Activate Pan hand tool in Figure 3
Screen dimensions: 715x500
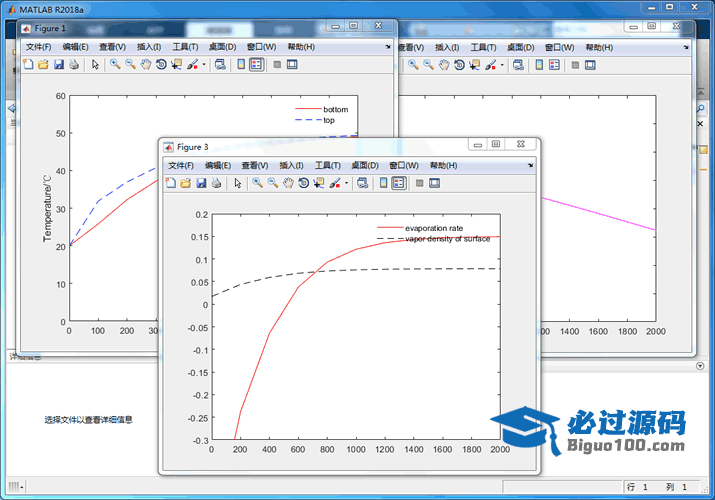coord(288,183)
